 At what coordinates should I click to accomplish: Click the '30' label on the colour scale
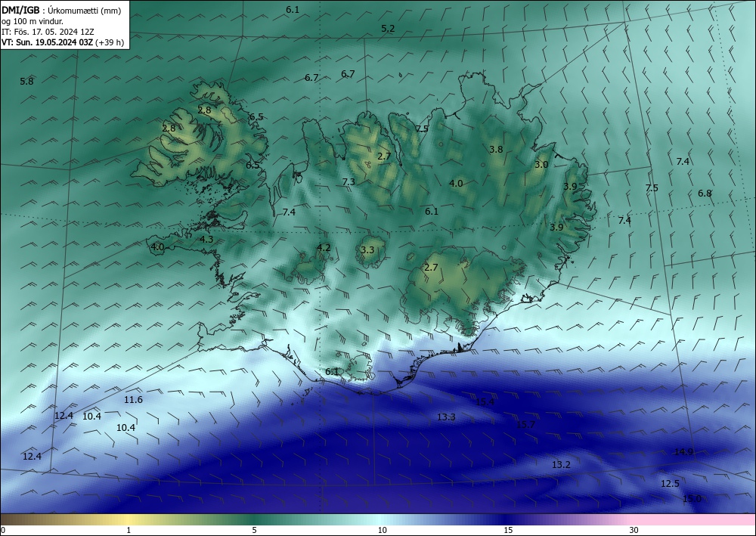click(634, 530)
